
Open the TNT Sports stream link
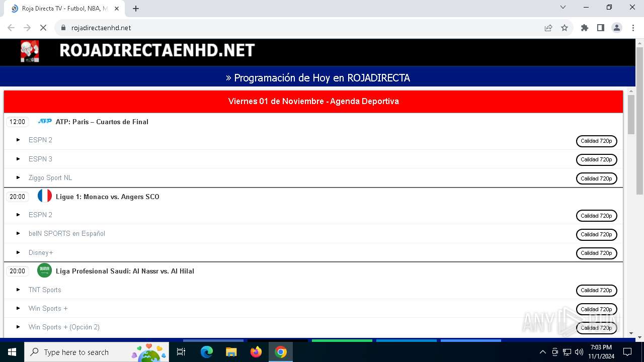(45, 290)
